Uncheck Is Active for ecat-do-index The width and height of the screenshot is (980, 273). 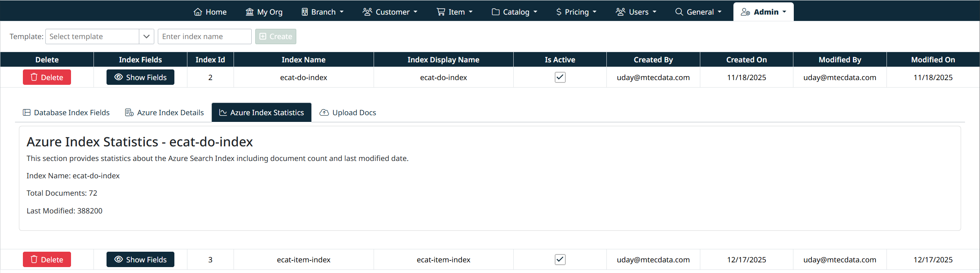pos(560,77)
